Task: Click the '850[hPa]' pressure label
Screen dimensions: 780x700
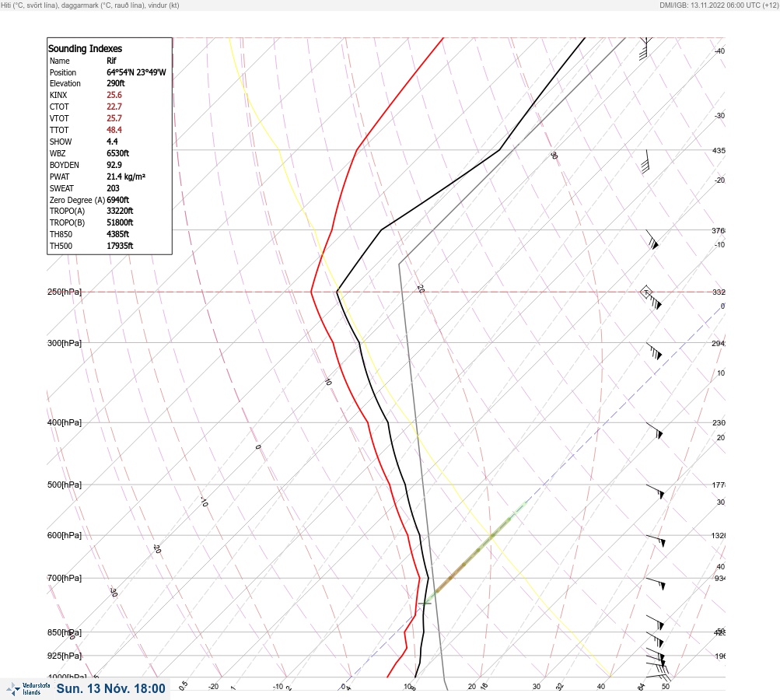Action: [65, 632]
